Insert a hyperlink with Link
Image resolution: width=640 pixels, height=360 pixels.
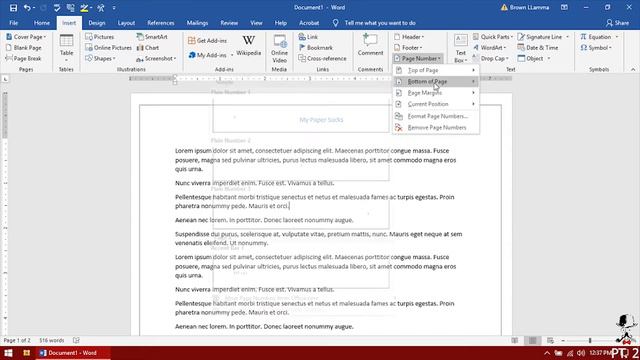(x=308, y=37)
